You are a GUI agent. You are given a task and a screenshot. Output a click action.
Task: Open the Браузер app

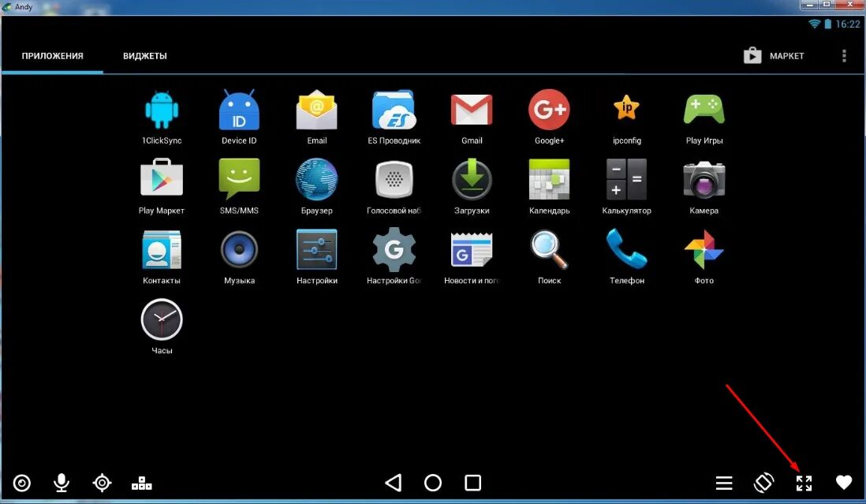pyautogui.click(x=316, y=179)
